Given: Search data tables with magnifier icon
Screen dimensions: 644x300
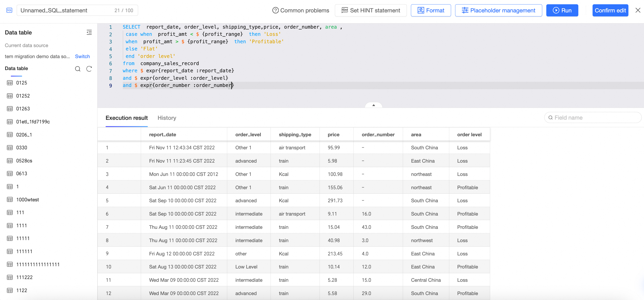Looking at the screenshot, I should click(x=78, y=69).
